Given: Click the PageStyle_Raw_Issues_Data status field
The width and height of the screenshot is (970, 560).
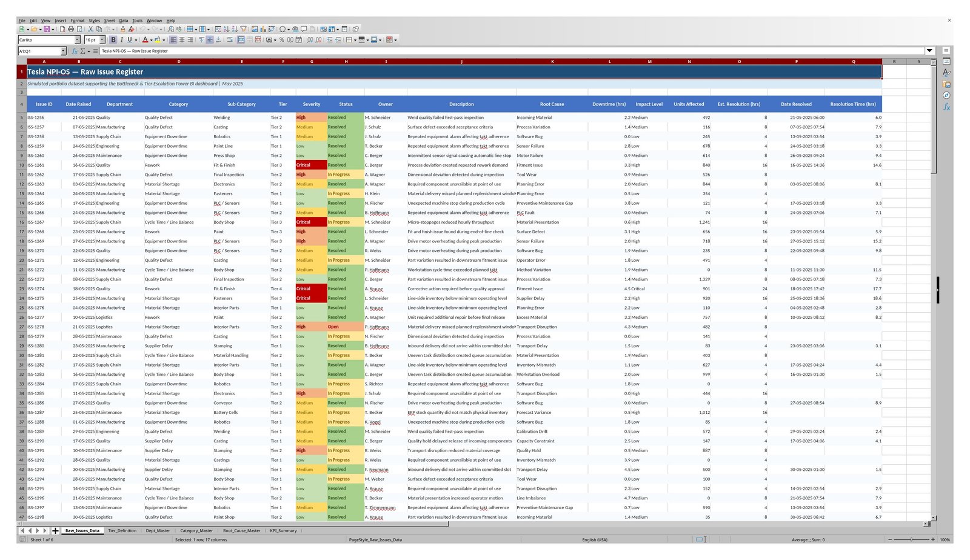Looking at the screenshot, I should [x=375, y=539].
